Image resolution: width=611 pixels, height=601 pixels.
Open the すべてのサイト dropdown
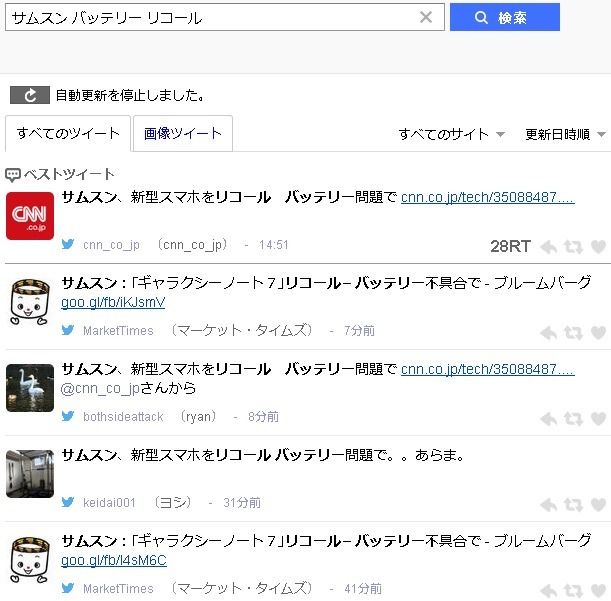tap(451, 134)
